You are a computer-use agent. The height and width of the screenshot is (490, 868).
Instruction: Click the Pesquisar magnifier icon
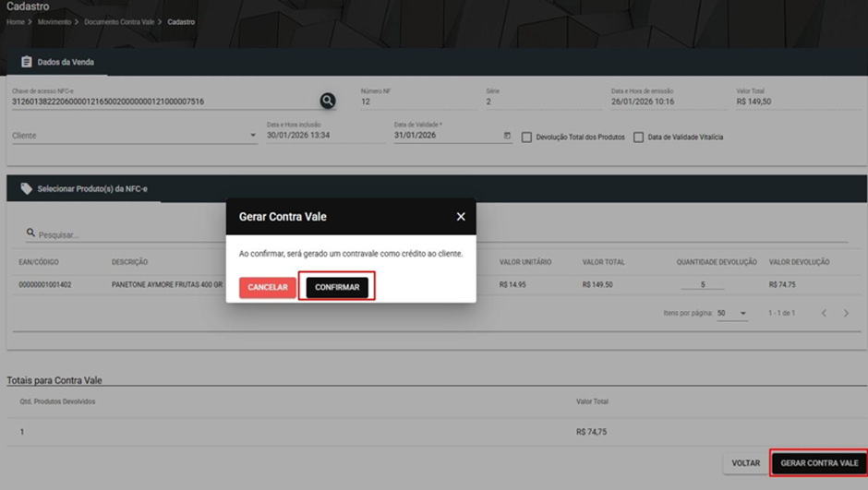tap(30, 233)
